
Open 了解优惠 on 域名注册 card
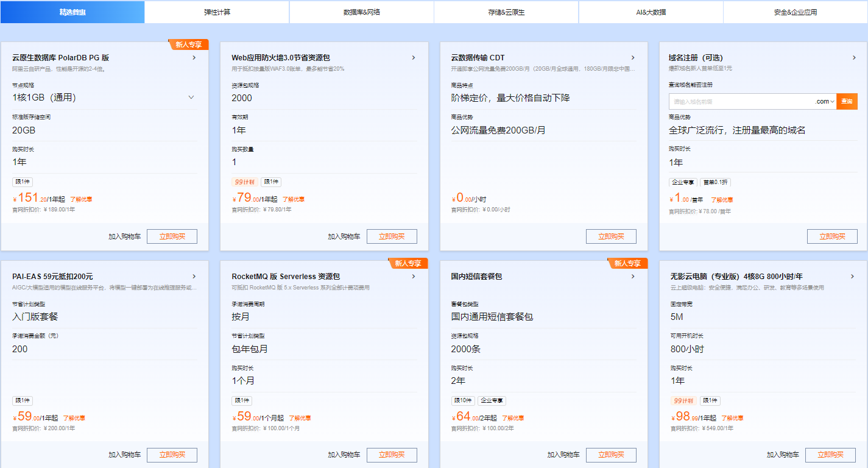click(722, 200)
